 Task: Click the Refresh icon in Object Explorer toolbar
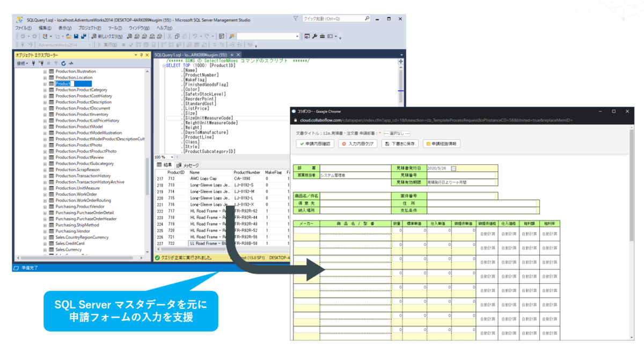point(63,63)
